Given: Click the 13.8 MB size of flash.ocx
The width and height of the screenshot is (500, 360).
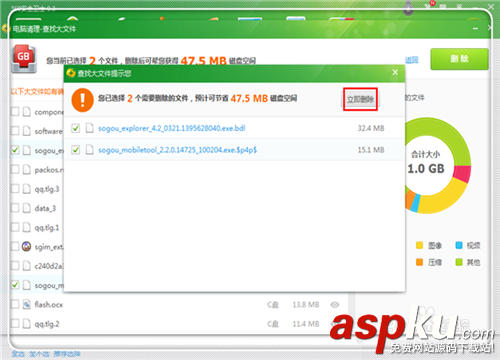Looking at the screenshot, I should click(x=306, y=304).
